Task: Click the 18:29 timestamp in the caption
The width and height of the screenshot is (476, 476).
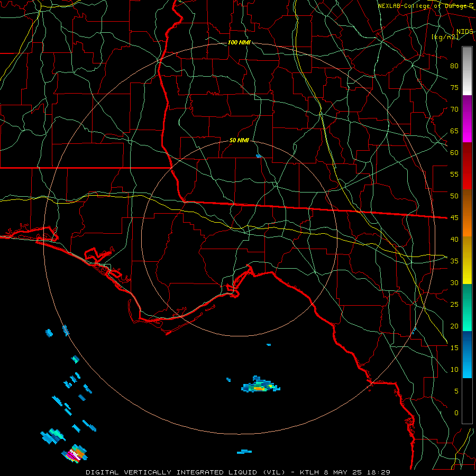Action: click(379, 472)
